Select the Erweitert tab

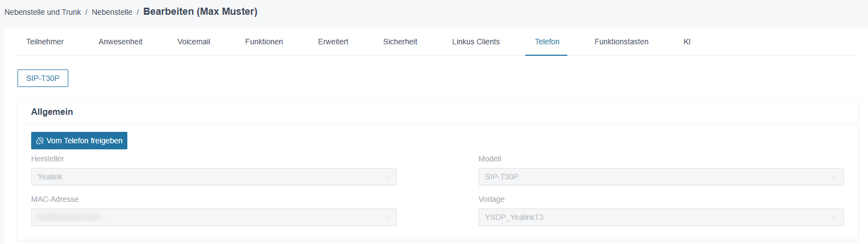click(x=333, y=42)
